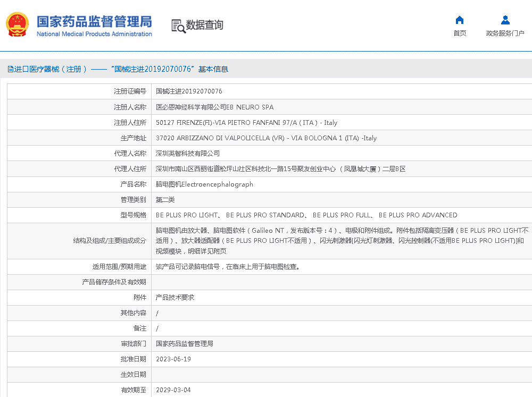Click the 国家药品监督管理局 site title text

[x=94, y=21]
